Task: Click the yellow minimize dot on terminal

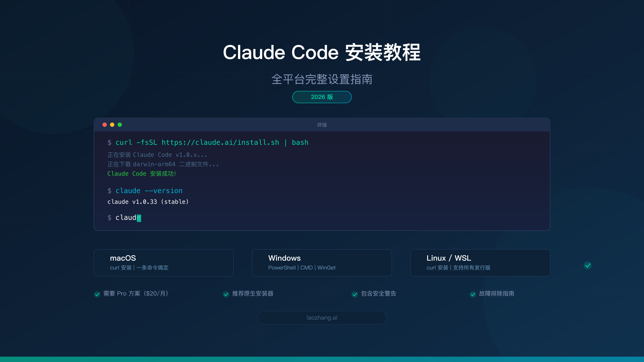Action: pos(112,125)
